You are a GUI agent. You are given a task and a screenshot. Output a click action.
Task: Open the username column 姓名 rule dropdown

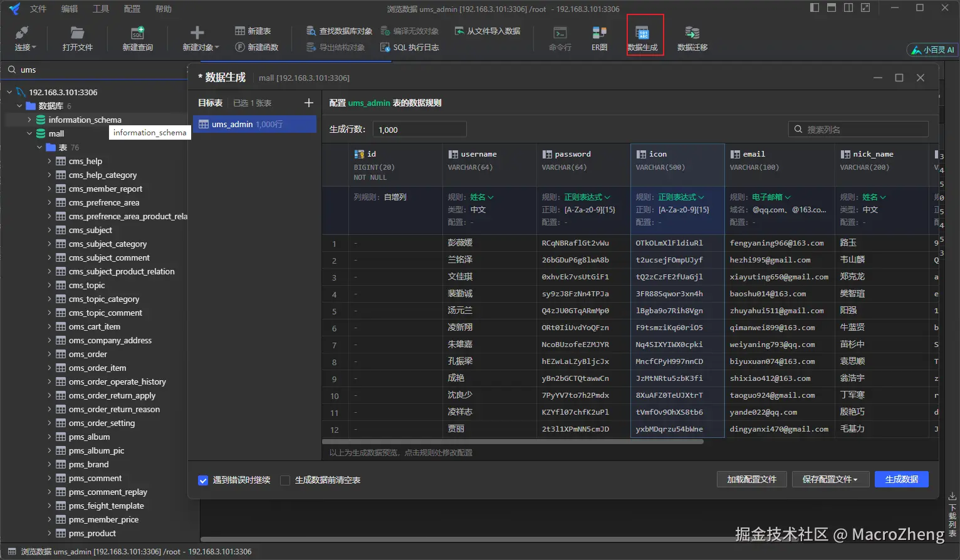click(482, 197)
